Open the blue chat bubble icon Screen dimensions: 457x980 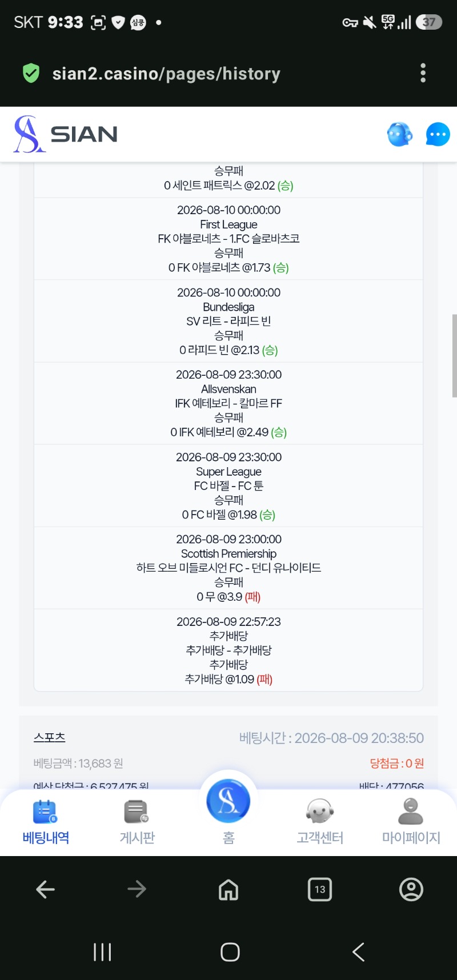438,135
